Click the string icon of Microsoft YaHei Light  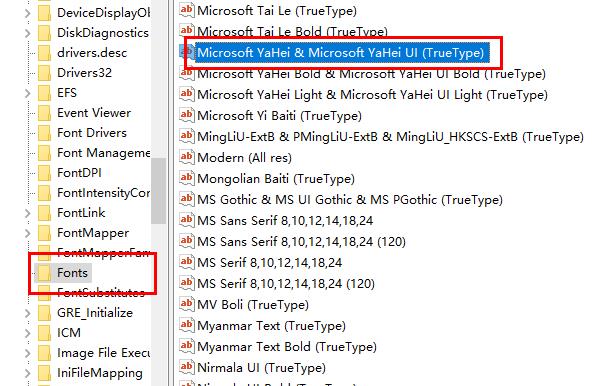187,94
